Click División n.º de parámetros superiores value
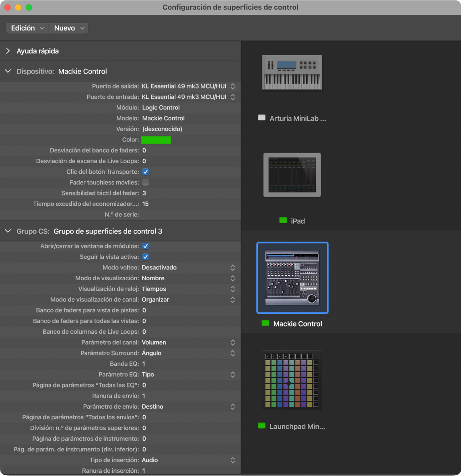Image resolution: width=461 pixels, height=476 pixels. [x=144, y=428]
